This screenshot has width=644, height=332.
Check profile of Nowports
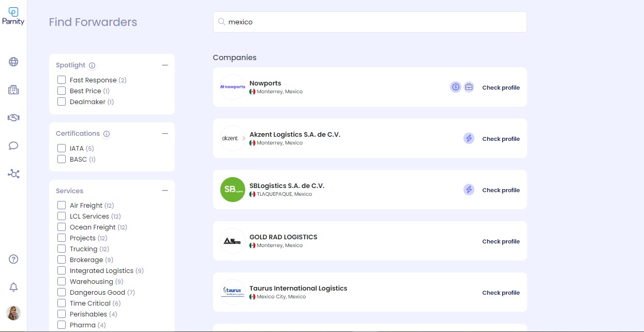click(501, 88)
